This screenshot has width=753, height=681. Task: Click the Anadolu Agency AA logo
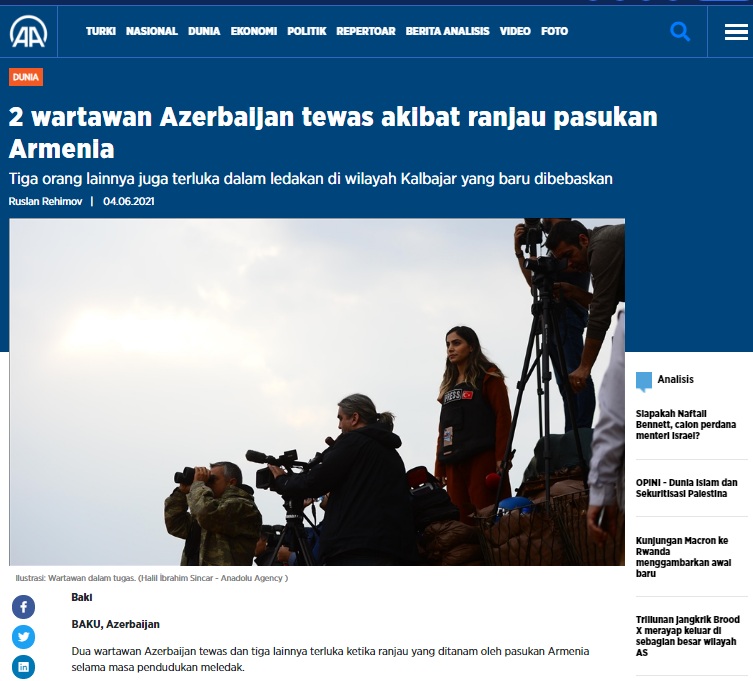(x=28, y=32)
